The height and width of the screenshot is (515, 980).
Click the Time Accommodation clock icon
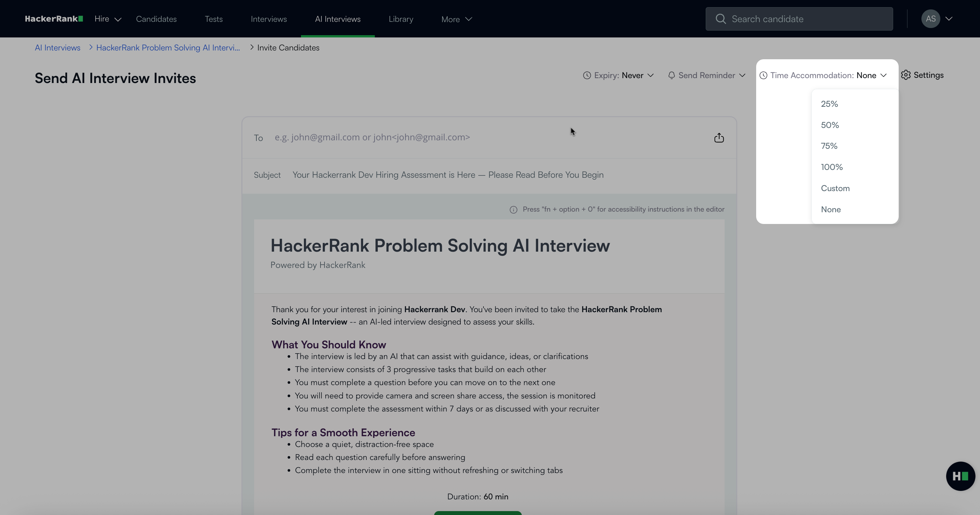[763, 76]
